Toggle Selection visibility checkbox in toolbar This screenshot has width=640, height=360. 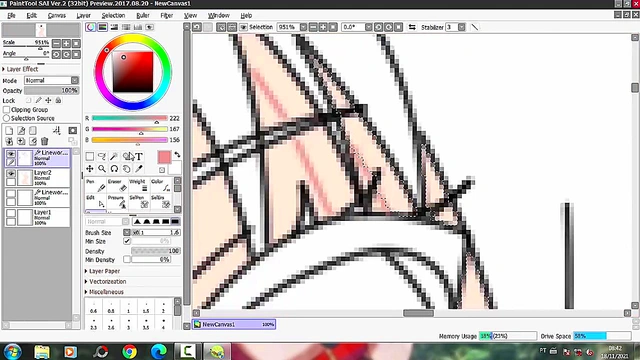pos(243,27)
